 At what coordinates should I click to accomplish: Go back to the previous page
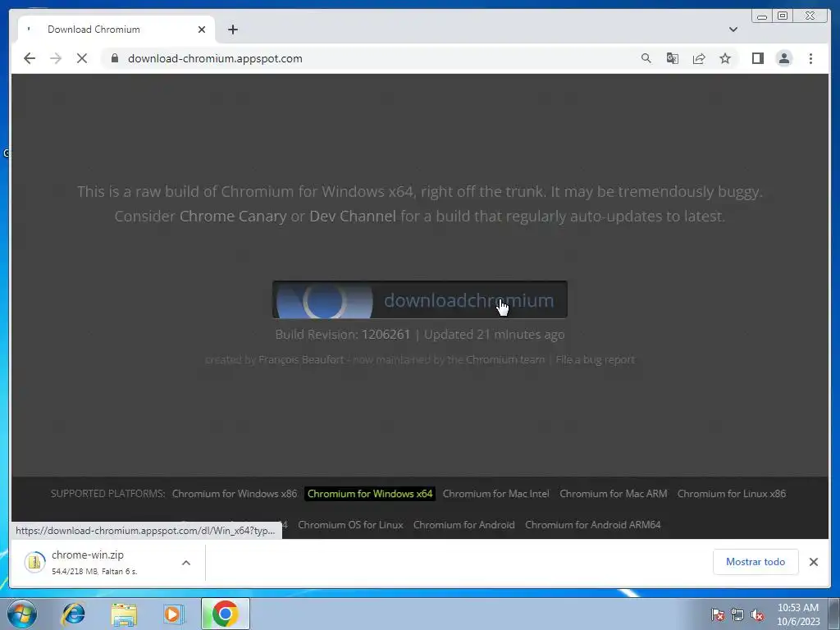30,58
